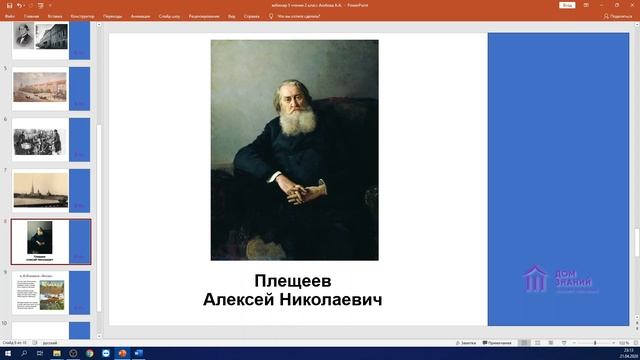The width and height of the screenshot is (640, 360).
Task: Switch to the Переходы ribbon tab
Action: click(x=112, y=16)
